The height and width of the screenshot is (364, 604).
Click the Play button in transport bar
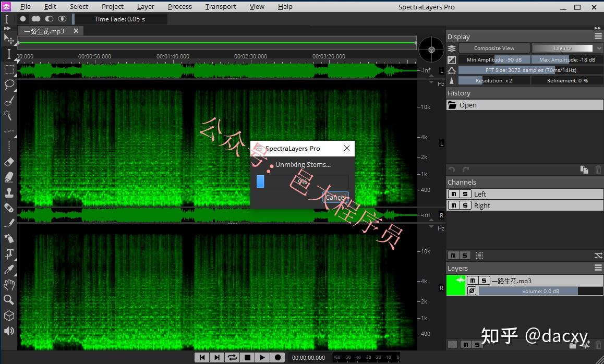pos(262,357)
